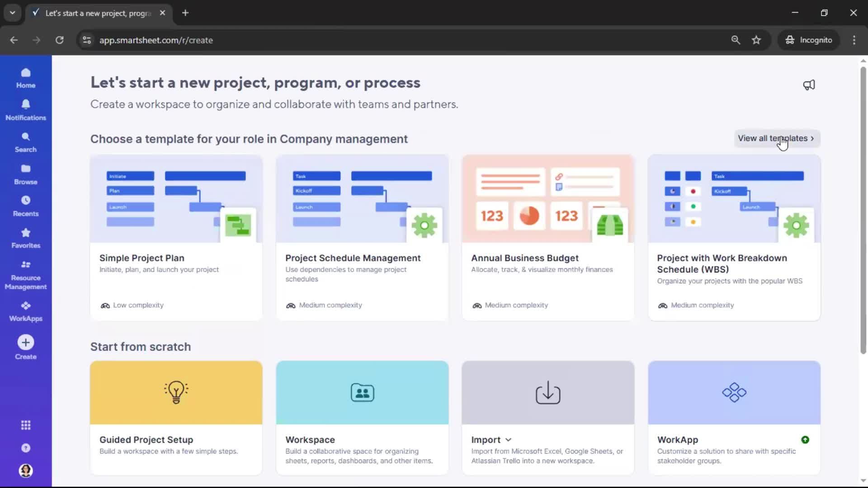Open Home in the sidebar
Image resolution: width=868 pixels, height=488 pixels.
(26, 78)
